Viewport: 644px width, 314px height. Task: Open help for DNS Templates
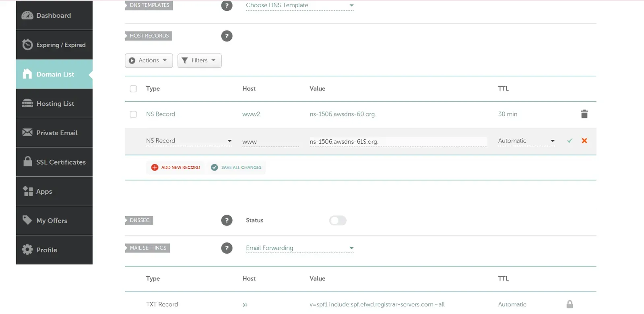click(x=227, y=6)
